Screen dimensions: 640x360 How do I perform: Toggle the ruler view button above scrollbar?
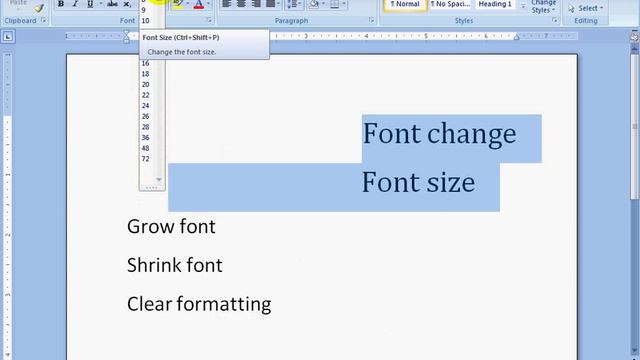coord(634,37)
